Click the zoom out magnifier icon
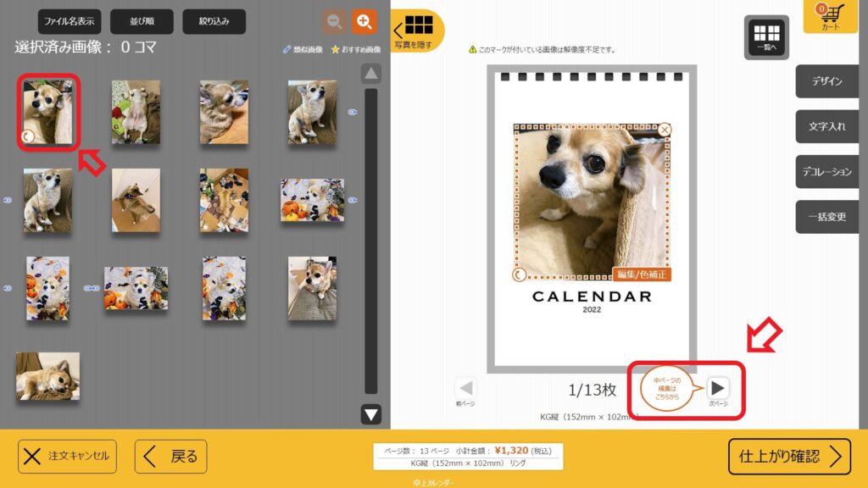Screen dimensions: 868x488 pyautogui.click(x=335, y=22)
